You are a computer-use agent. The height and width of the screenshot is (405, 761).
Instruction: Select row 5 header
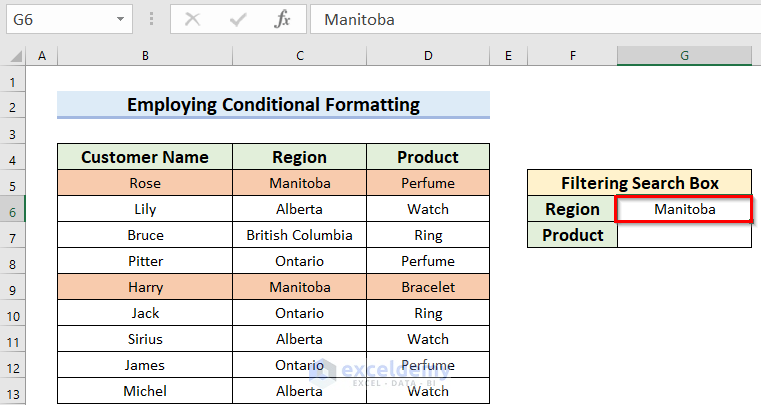[13, 184]
